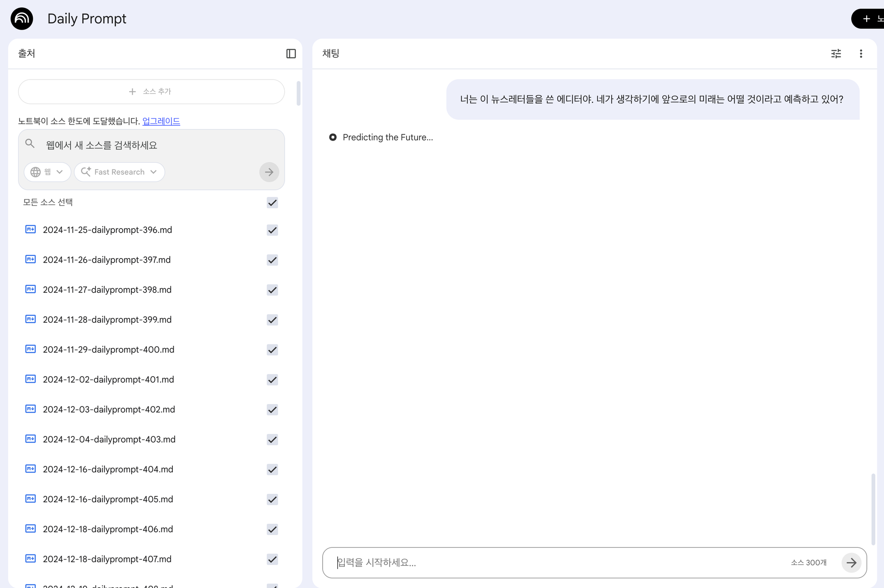Focus the chat input field

pos(557,562)
